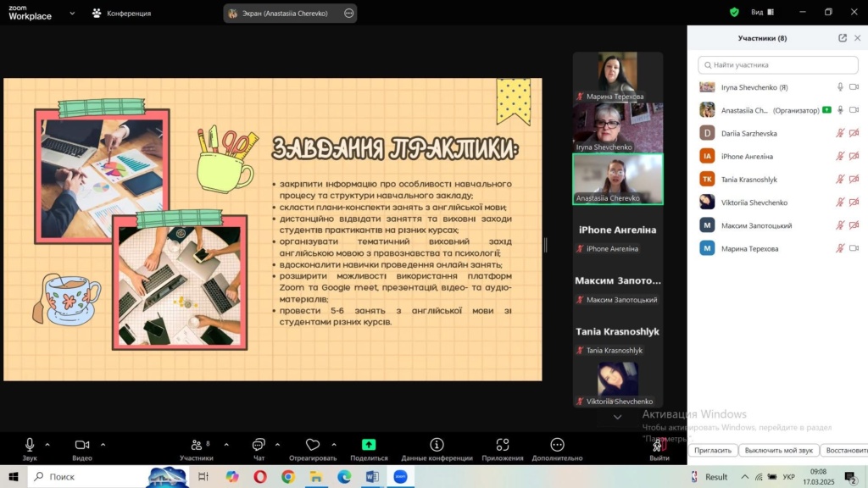Click the divider handle beside shared screen
The height and width of the screenshot is (488, 868).
click(545, 245)
